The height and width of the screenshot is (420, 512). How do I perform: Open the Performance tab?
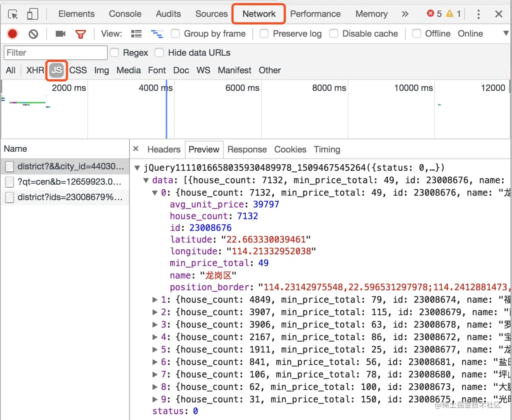315,14
